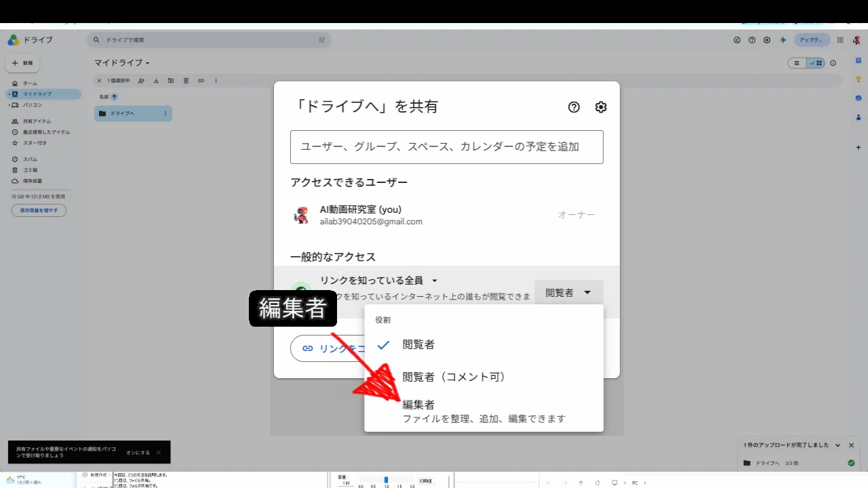Click the download toolbar icon

tap(156, 81)
